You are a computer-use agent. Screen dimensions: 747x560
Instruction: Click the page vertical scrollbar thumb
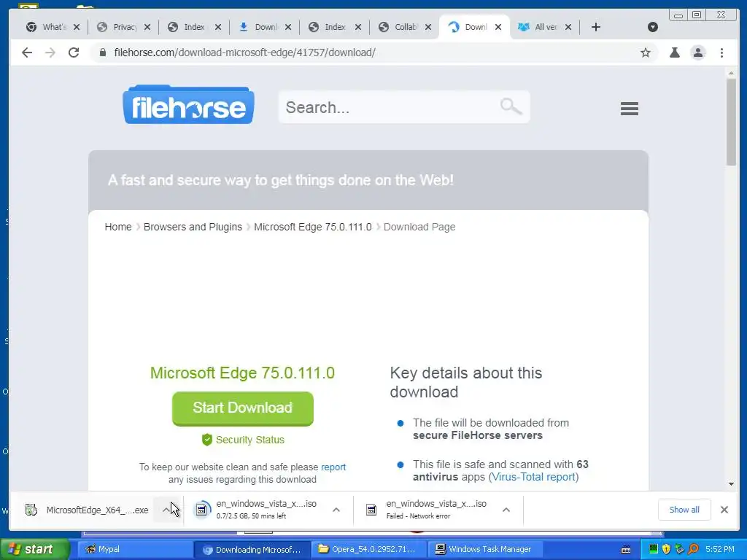(x=731, y=122)
